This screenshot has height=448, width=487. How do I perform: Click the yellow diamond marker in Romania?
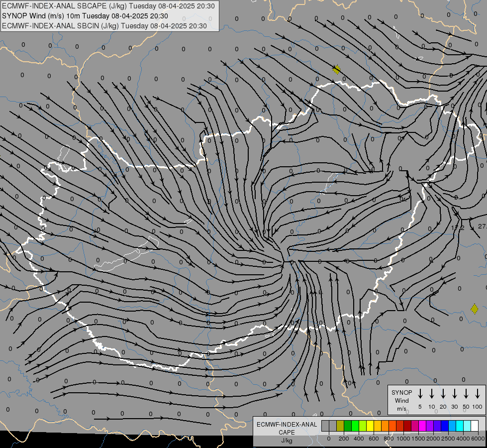[x=474, y=309]
